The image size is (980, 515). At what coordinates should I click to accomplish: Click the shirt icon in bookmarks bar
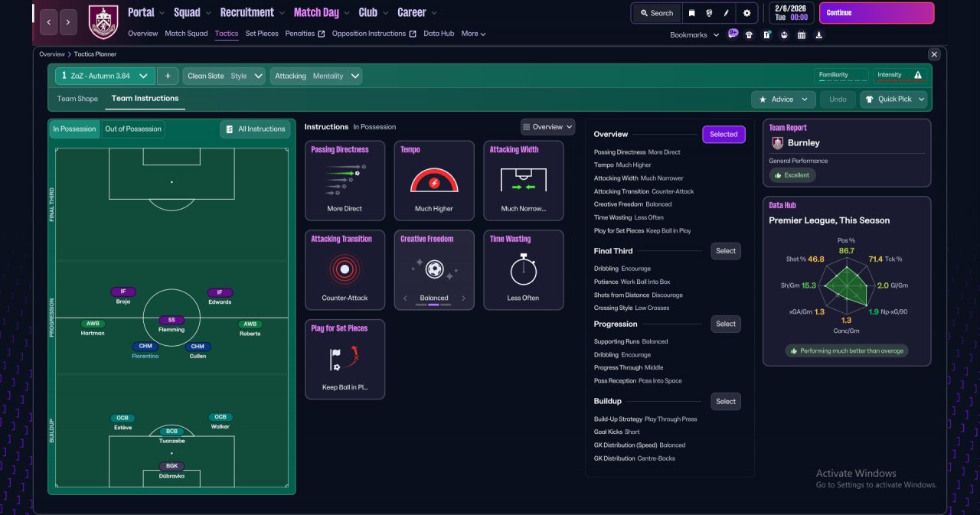[x=749, y=34]
